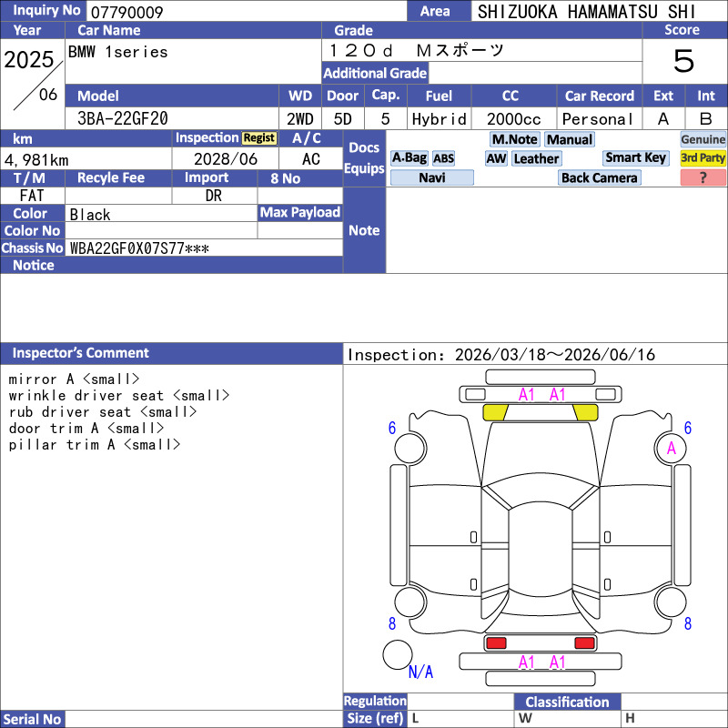
Task: Click the wheel circle marked with pink A
Action: pos(671,448)
